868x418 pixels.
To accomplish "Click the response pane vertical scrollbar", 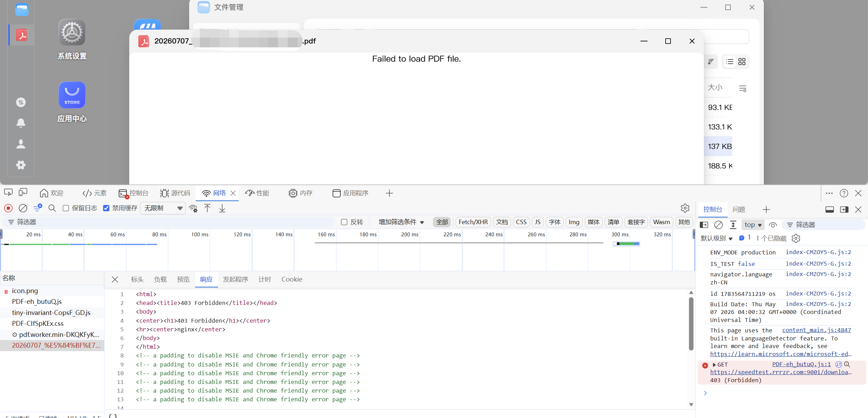I will click(691, 324).
